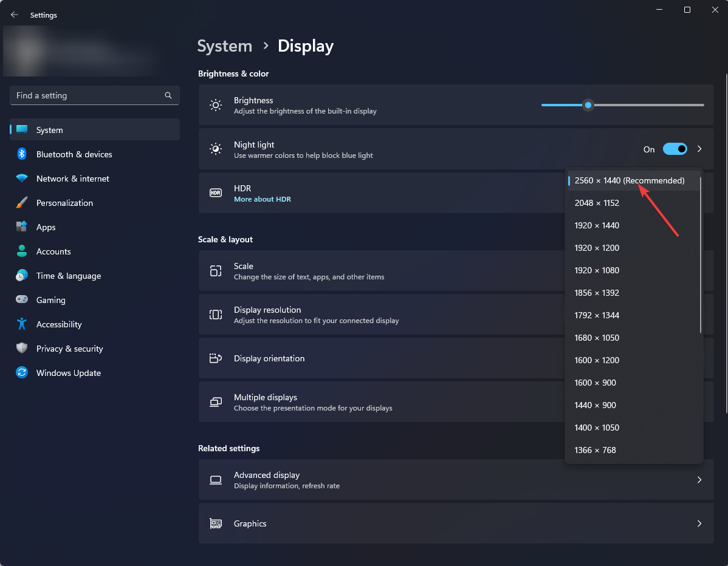Click the Apps icon in sidebar

[22, 227]
